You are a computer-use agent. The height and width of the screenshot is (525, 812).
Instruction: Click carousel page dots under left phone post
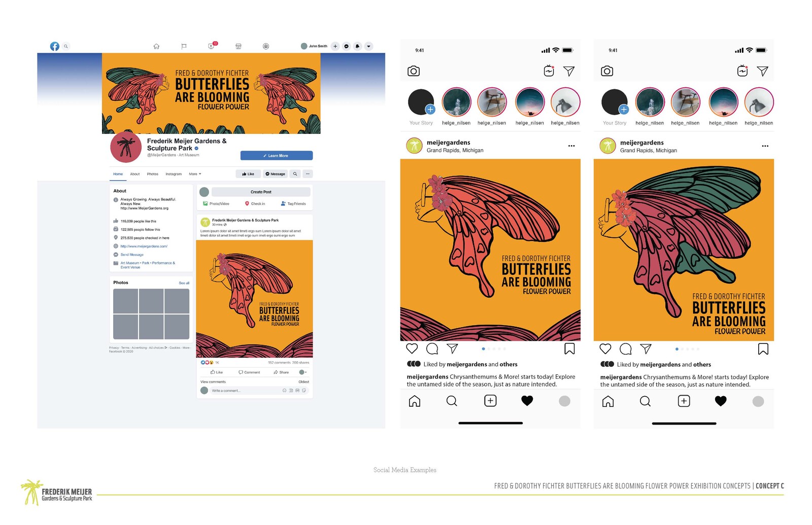[x=494, y=348]
